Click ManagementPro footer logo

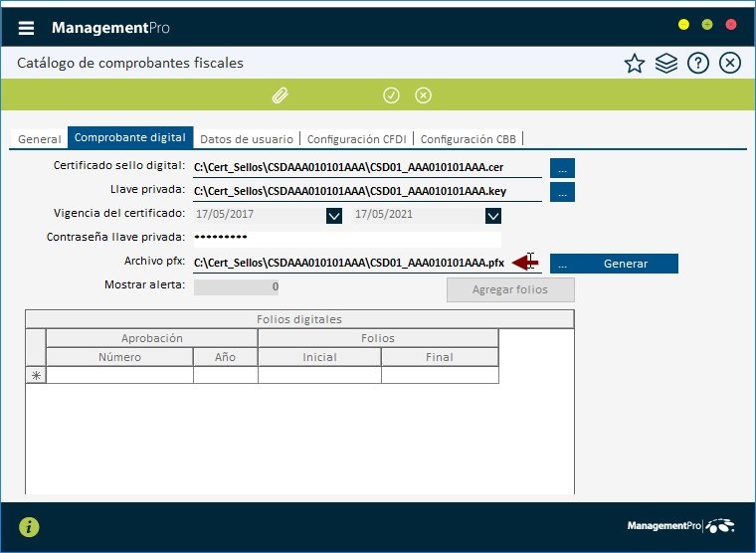680,525
